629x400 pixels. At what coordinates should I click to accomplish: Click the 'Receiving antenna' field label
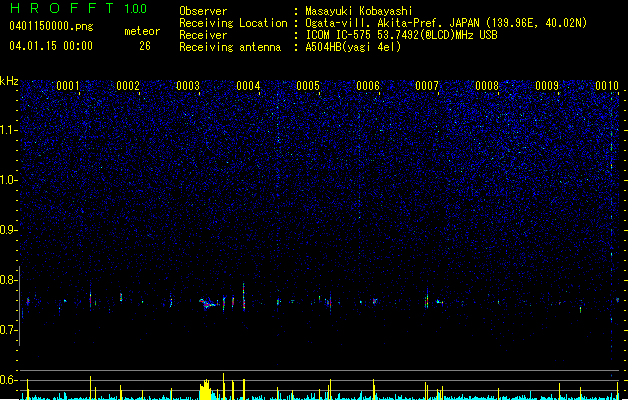(x=230, y=47)
